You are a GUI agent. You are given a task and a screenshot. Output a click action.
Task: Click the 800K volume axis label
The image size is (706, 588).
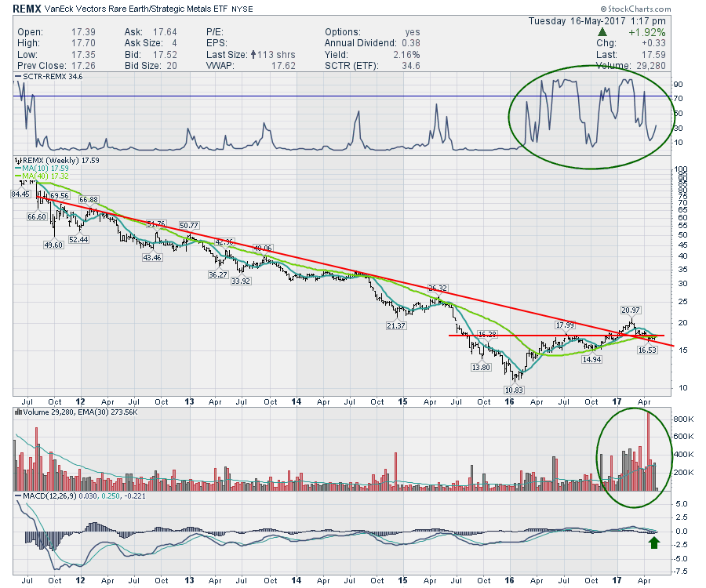click(x=684, y=419)
